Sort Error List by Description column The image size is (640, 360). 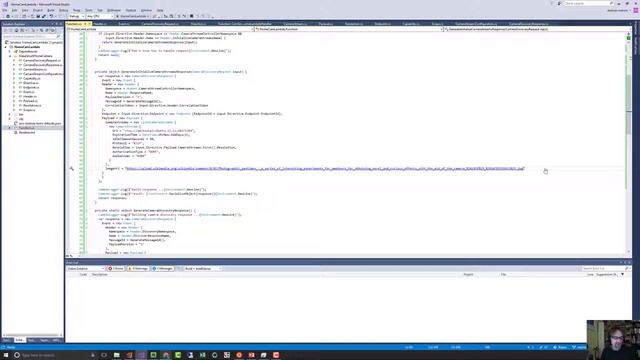[x=100, y=275]
